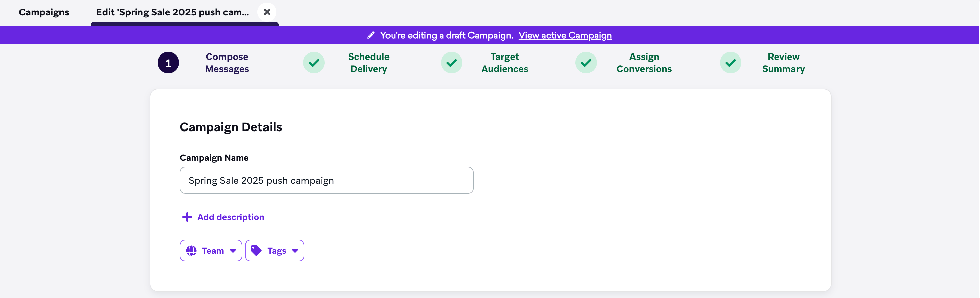Viewport: 980px width, 298px height.
Task: Click the tag icon in Tags button
Action: [x=256, y=251]
